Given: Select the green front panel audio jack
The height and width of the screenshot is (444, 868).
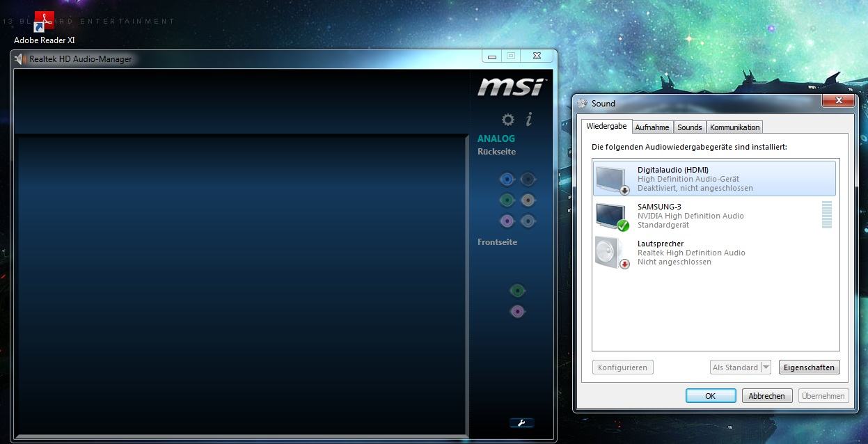Looking at the screenshot, I should 517,290.
